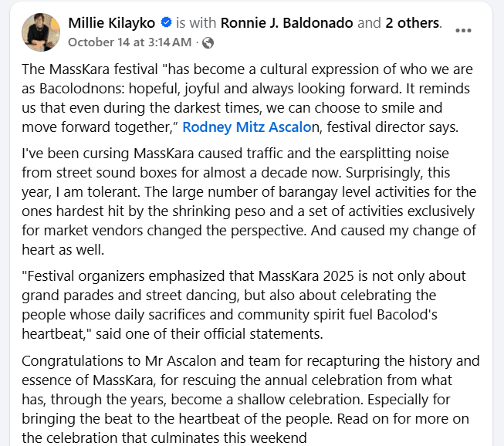Click the public audience globe icon
504x446 pixels.
(208, 42)
